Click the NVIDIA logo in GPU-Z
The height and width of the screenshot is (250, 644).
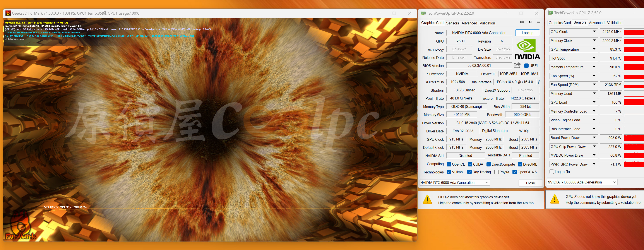pos(527,50)
